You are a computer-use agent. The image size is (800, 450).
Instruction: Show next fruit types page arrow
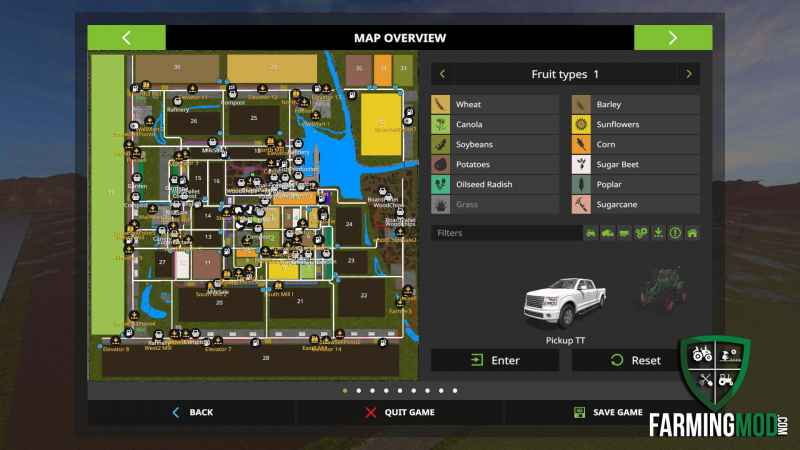pos(689,74)
